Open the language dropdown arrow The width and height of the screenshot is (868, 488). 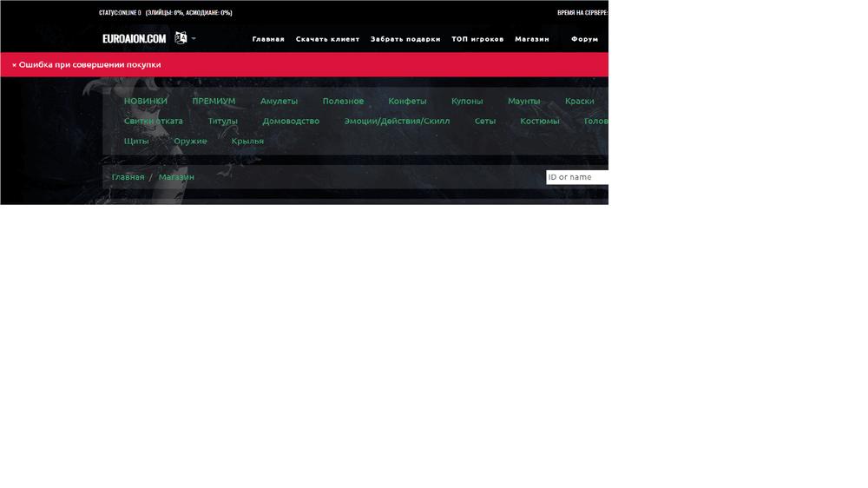[x=194, y=39]
